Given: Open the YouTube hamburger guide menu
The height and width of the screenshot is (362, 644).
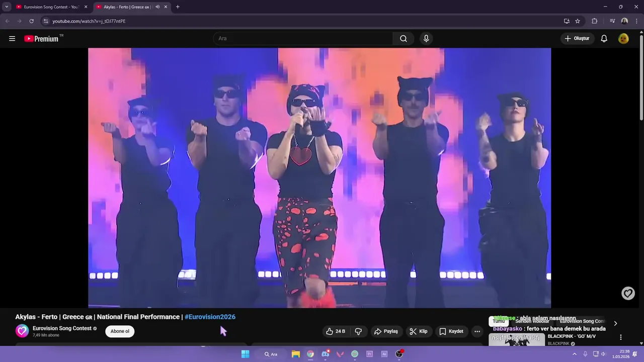Looking at the screenshot, I should (12, 39).
